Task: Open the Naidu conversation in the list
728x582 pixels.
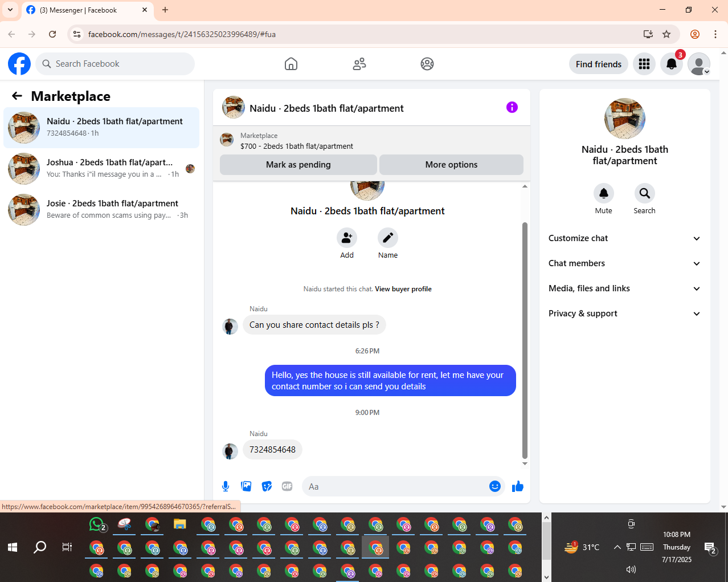Action: point(101,128)
